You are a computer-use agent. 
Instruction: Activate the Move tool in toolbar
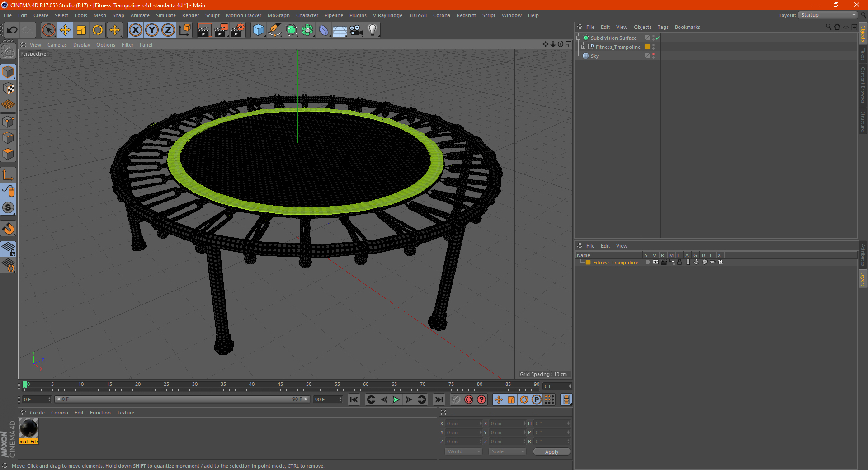(65, 30)
